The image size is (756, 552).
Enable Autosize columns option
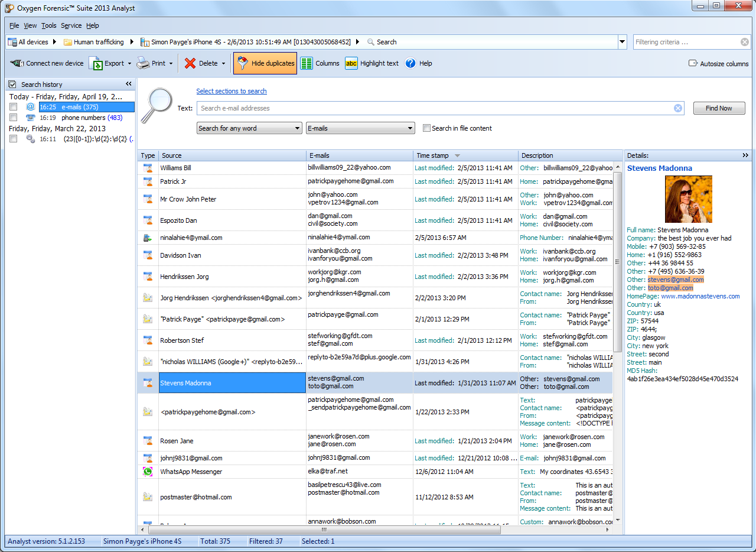click(718, 63)
